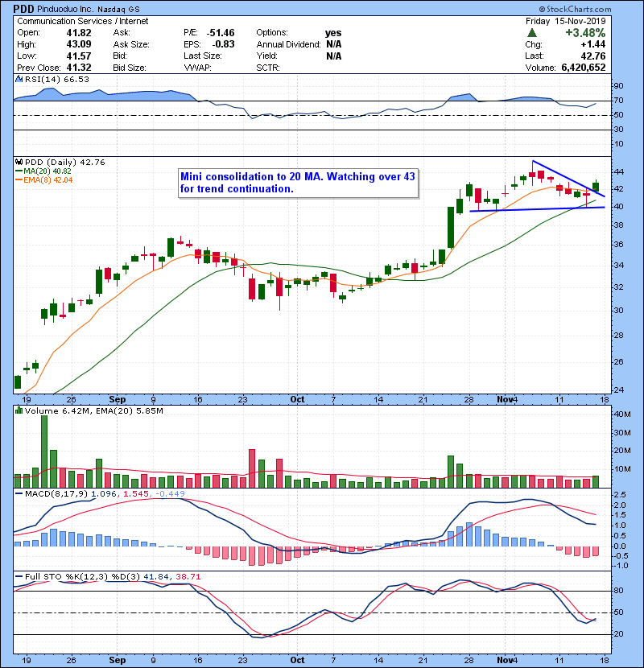644x668 pixels.
Task: Click the P/E value -51.46
Action: [221, 33]
